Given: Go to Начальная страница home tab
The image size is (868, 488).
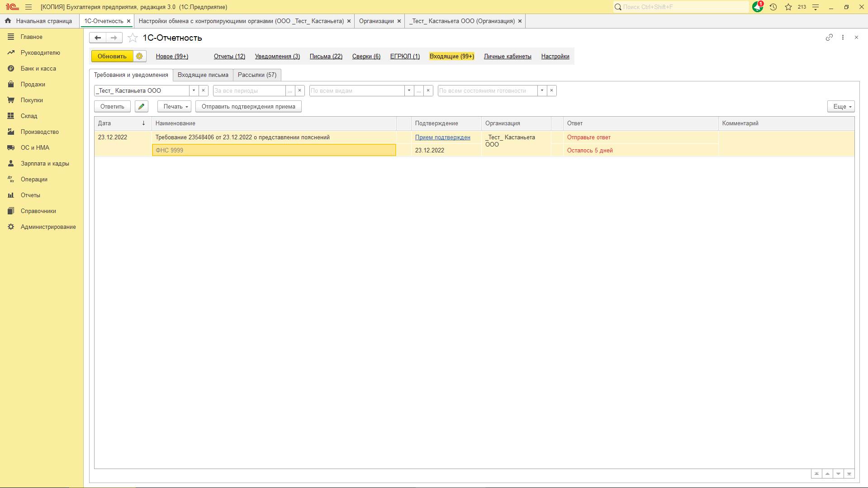Looking at the screenshot, I should (39, 21).
